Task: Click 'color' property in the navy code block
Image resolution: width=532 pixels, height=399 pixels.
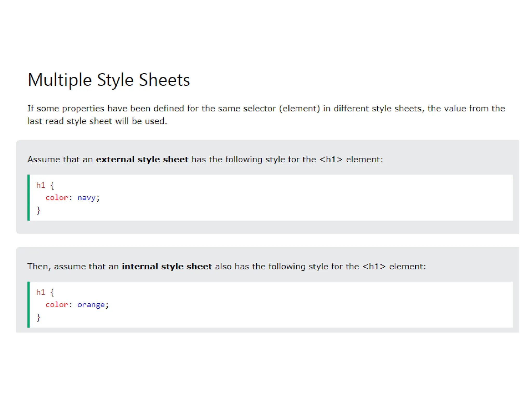Action: click(57, 198)
